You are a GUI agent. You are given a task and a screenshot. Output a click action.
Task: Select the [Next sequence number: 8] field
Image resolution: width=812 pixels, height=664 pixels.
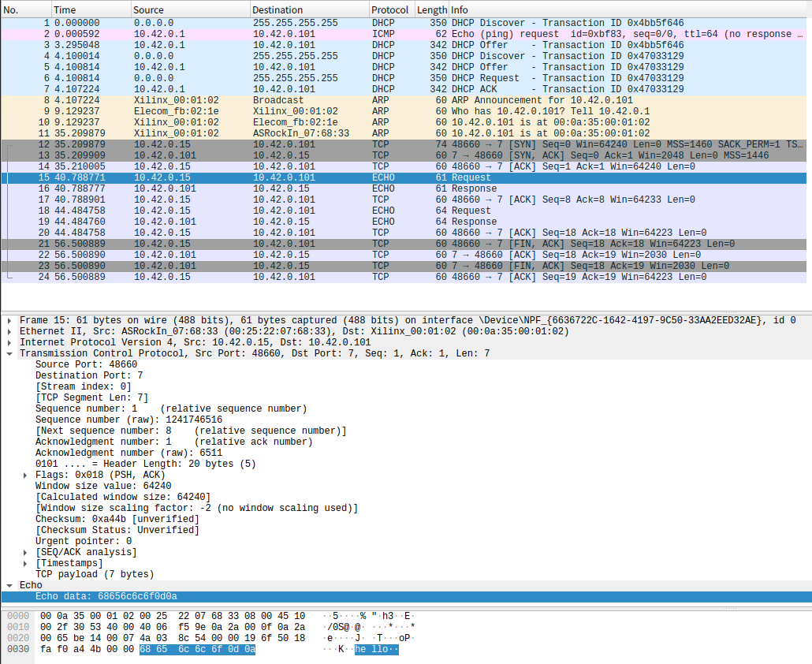pos(191,431)
